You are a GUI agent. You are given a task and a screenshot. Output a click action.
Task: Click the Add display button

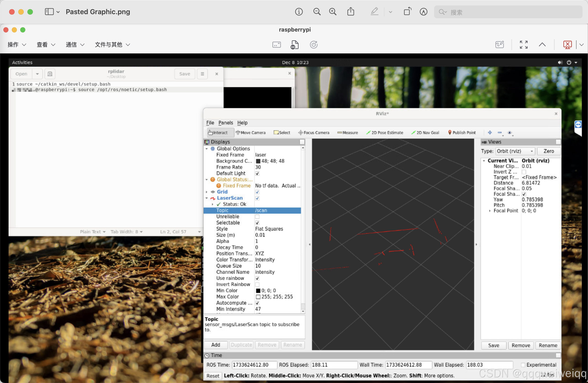tap(215, 345)
